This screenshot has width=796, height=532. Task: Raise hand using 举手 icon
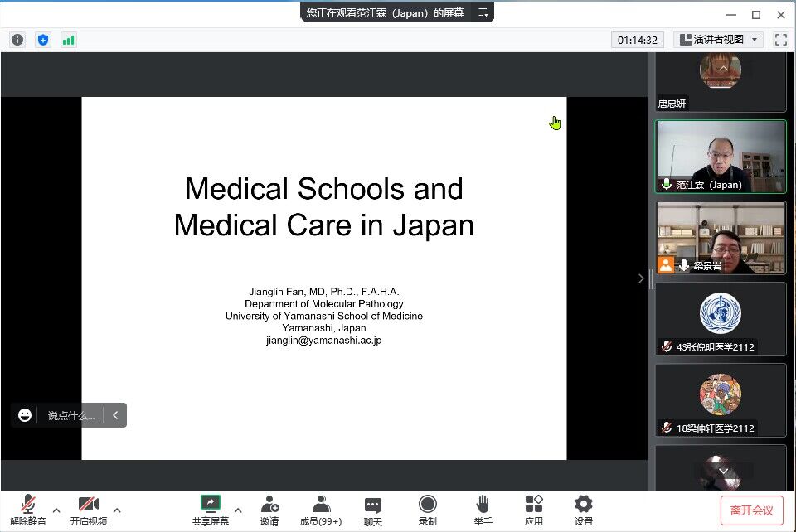click(x=483, y=510)
